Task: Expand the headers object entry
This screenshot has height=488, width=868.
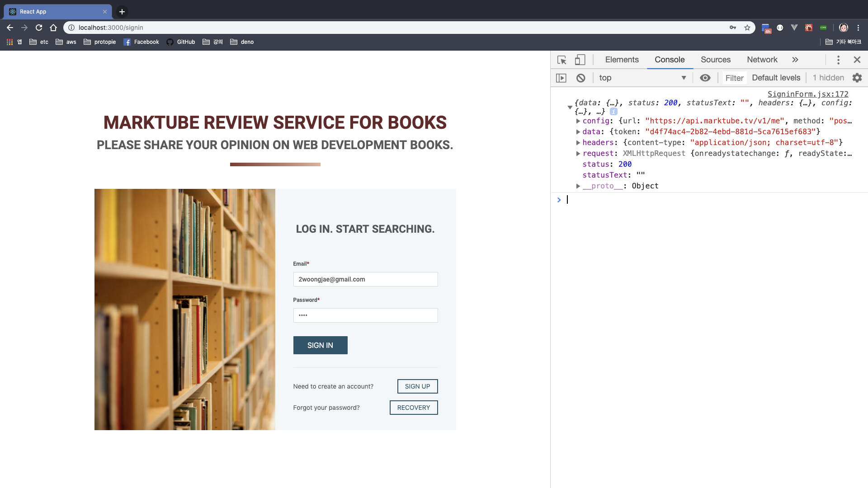Action: coord(578,143)
